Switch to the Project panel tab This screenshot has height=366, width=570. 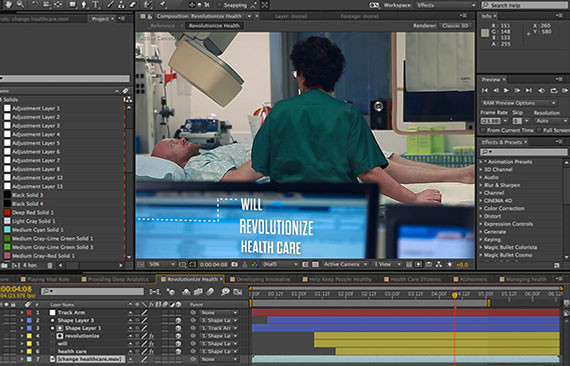pyautogui.click(x=102, y=19)
